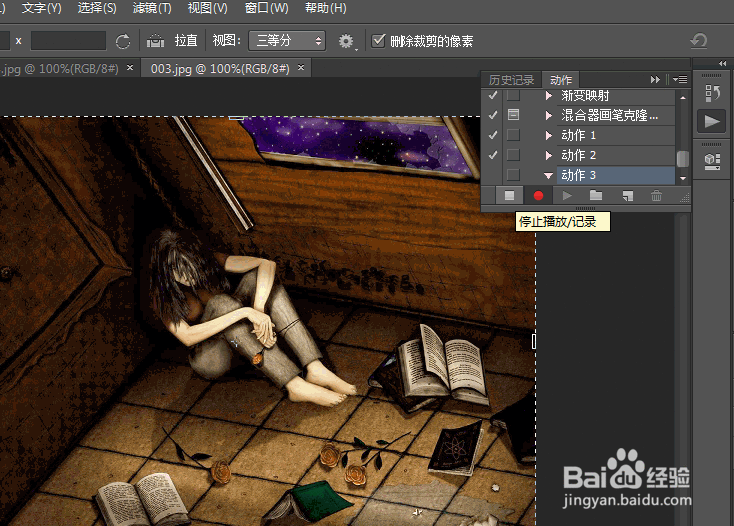Open the Actions panel flyout menu
Image resolution: width=734 pixels, height=526 pixels.
(x=680, y=80)
